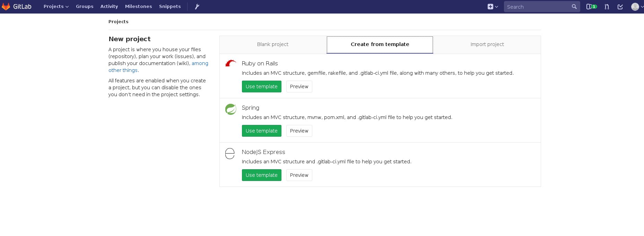Screen dimensions: 644x236
Task: Open the Issues icon with badge 1
Action: [x=591, y=7]
